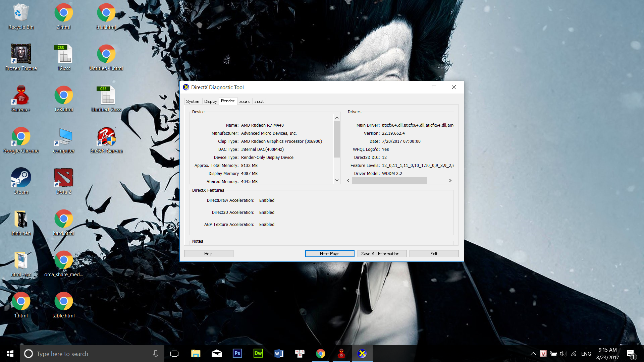
Task: Open Photoshop from the taskbar
Action: click(237, 353)
